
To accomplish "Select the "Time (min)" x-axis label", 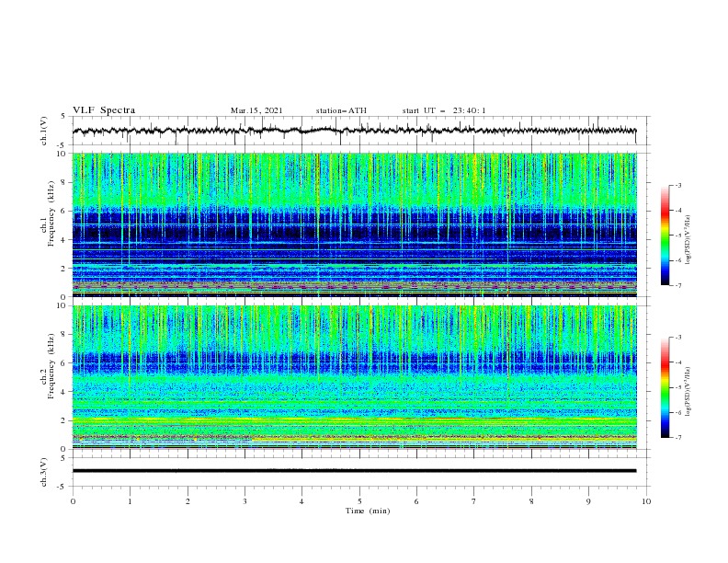I will [x=368, y=511].
